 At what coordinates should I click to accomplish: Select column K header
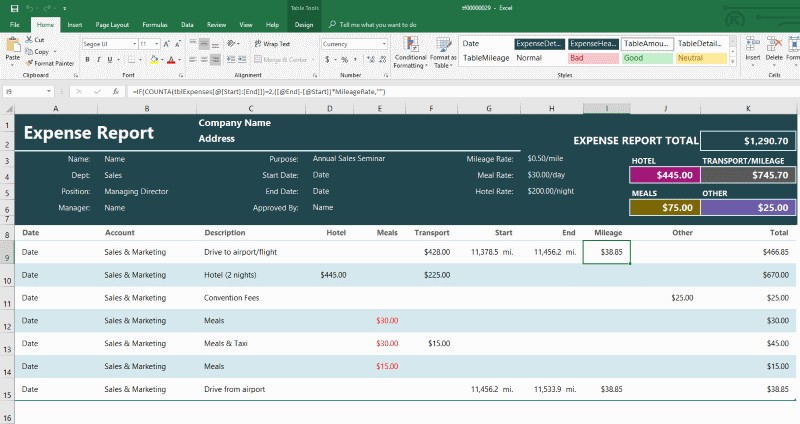pos(748,108)
